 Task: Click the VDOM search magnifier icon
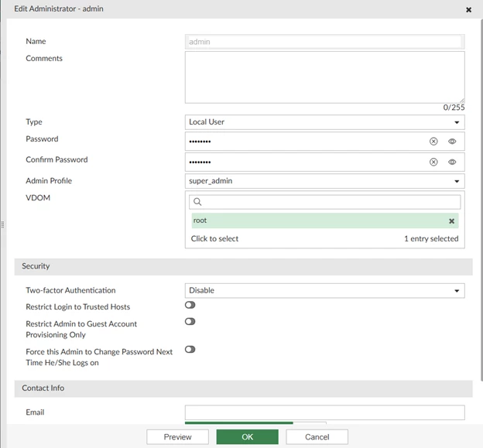click(197, 202)
